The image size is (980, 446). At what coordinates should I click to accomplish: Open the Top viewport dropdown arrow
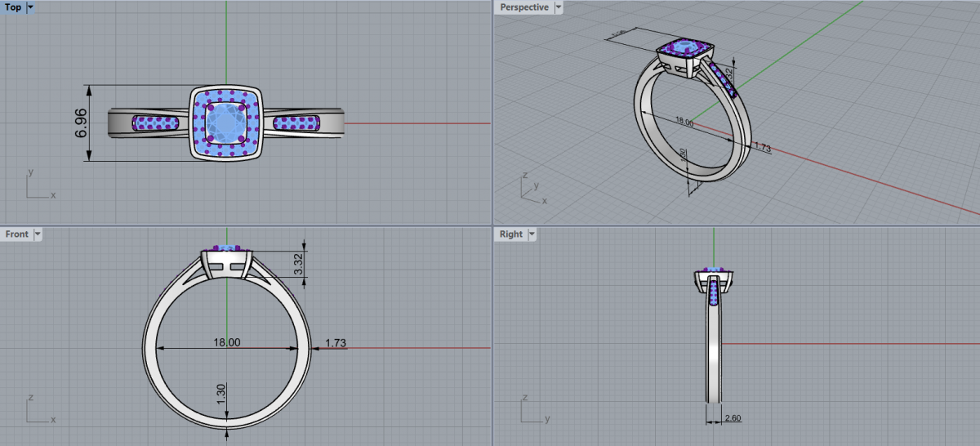30,7
